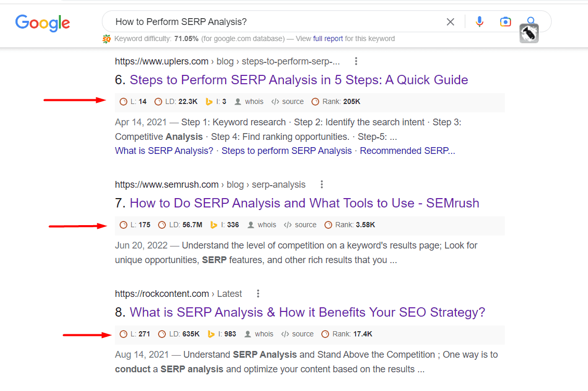Click L: 175 links icon for semrush
The width and height of the screenshot is (588, 391).
[x=123, y=225]
